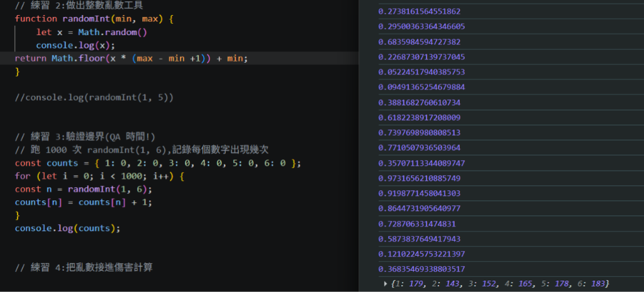Click console value 0.7710507936503964
This screenshot has width=644, height=292.
point(419,148)
